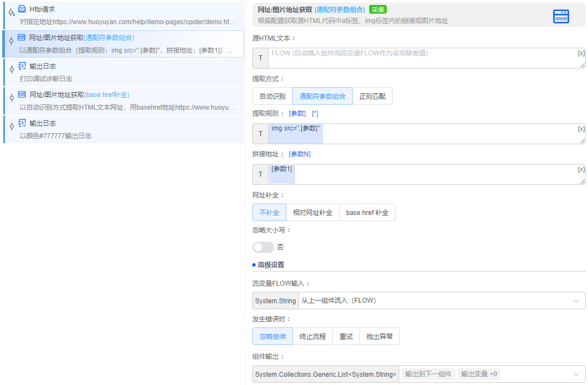Click the browser icon on the base href补全 node
The width and height of the screenshot is (588, 385).
[21, 94]
